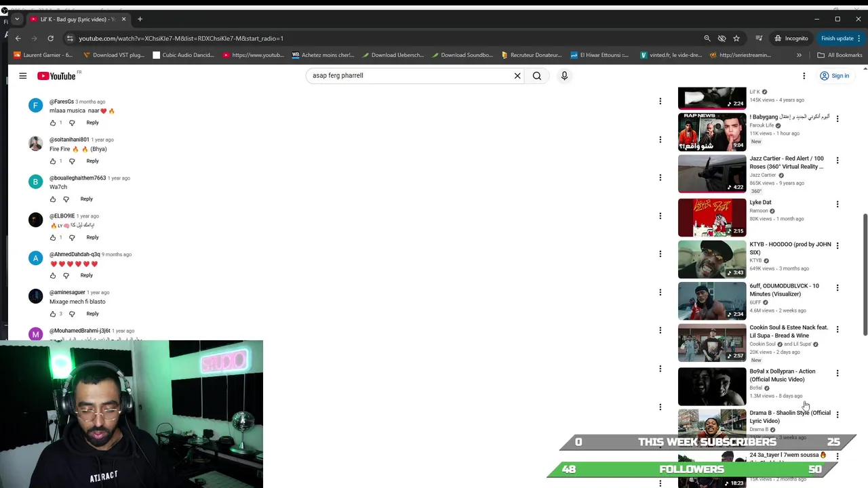Screen dimensions: 868x488
Task: Open All Bookmarks folder
Action: 840,55
